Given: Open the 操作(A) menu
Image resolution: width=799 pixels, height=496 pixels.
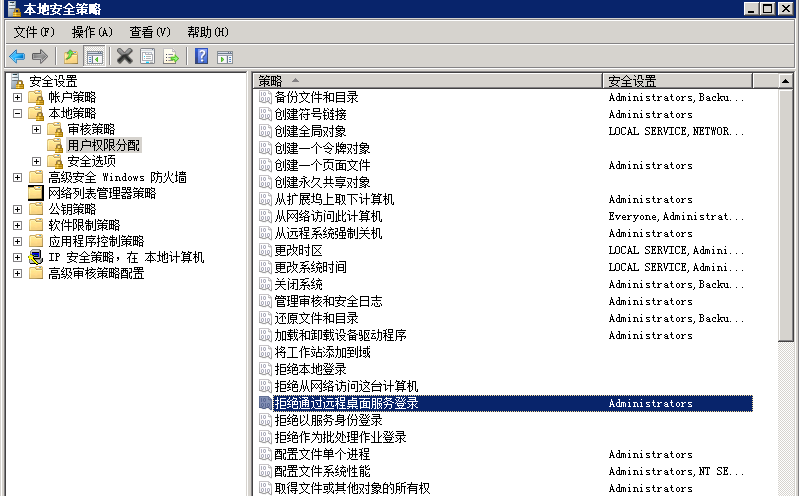Looking at the screenshot, I should click(92, 32).
